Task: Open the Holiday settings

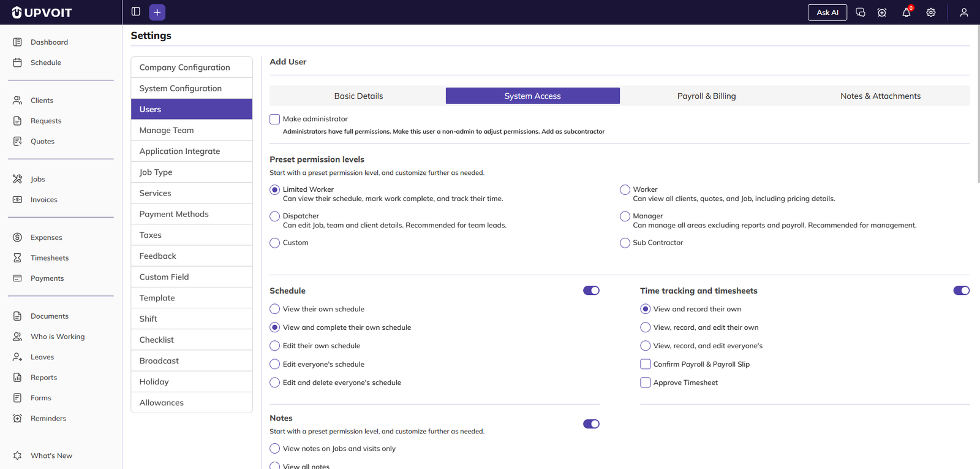Action: click(192, 382)
